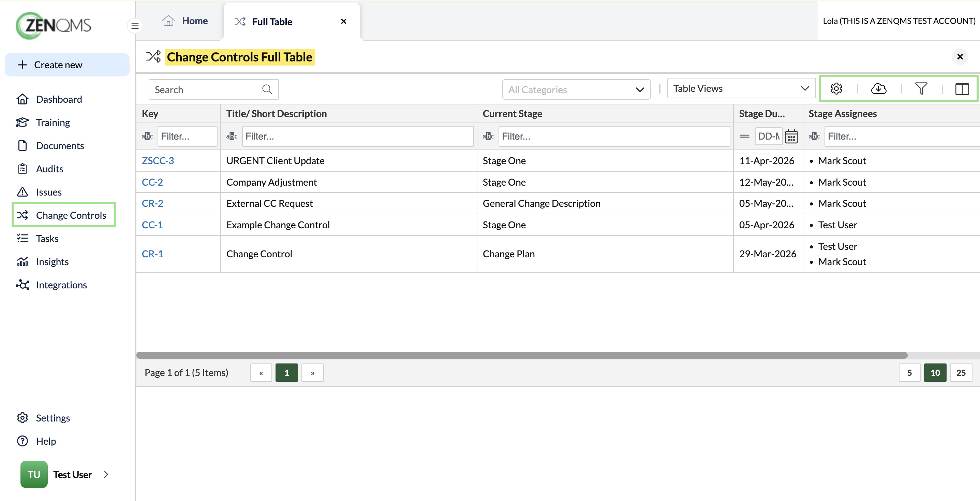The image size is (980, 501).
Task: Click the Current Stage filter type icon
Action: tap(488, 136)
